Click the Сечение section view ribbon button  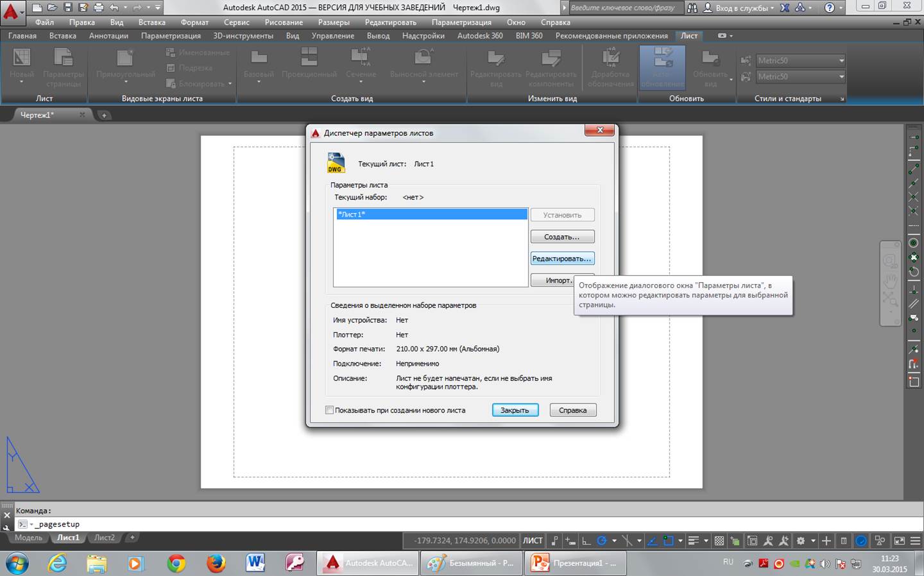pyautogui.click(x=361, y=65)
